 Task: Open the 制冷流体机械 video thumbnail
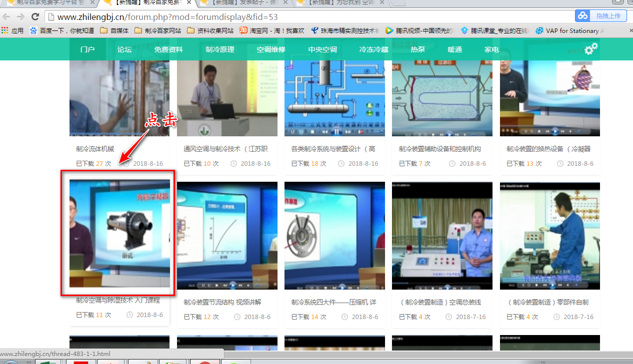119,98
